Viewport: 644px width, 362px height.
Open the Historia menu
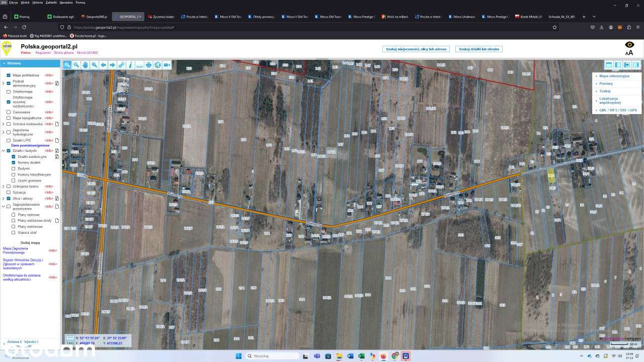[x=38, y=3]
